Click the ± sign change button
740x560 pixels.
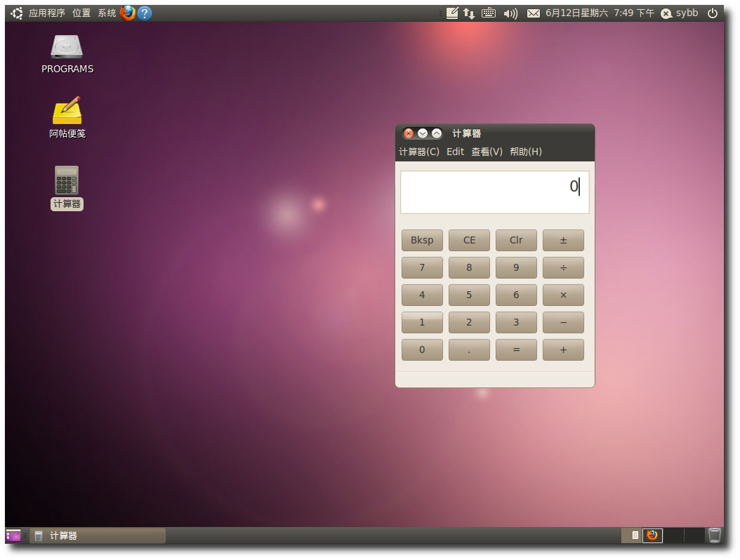(564, 240)
